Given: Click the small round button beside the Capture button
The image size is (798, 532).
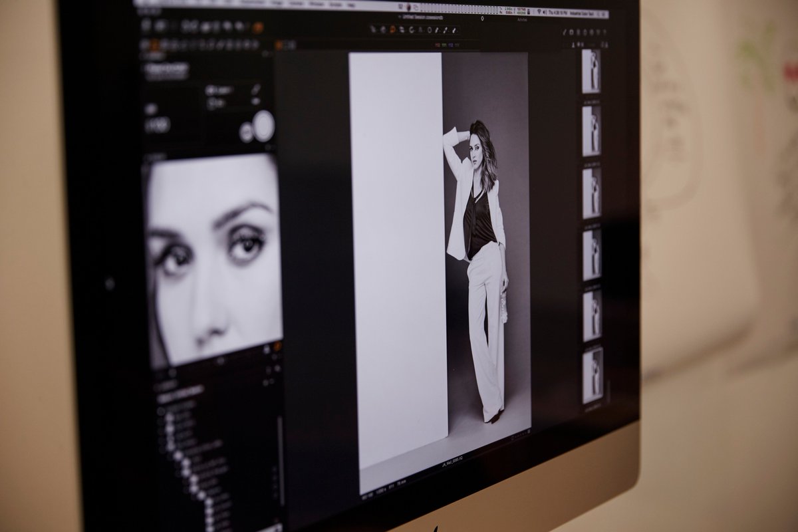Looking at the screenshot, I should (245, 132).
